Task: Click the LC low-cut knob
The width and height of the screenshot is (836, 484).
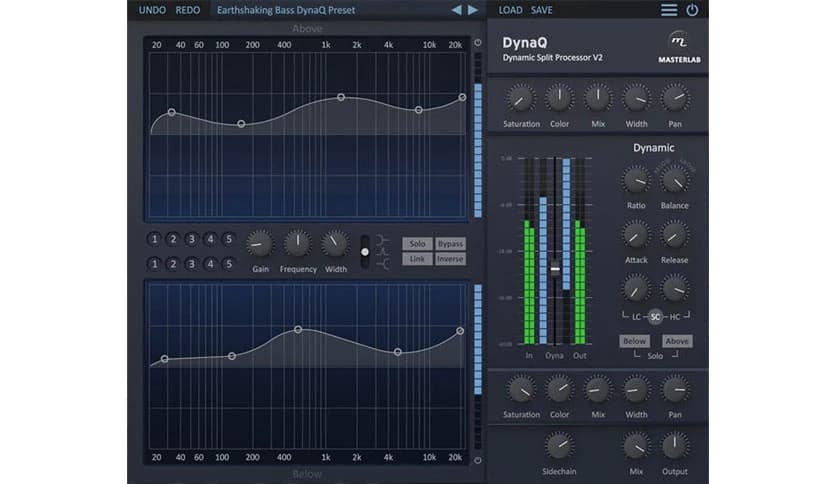Action: point(636,289)
